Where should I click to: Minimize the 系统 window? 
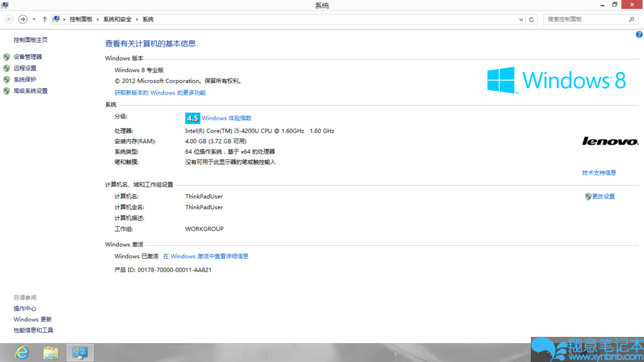click(x=602, y=5)
